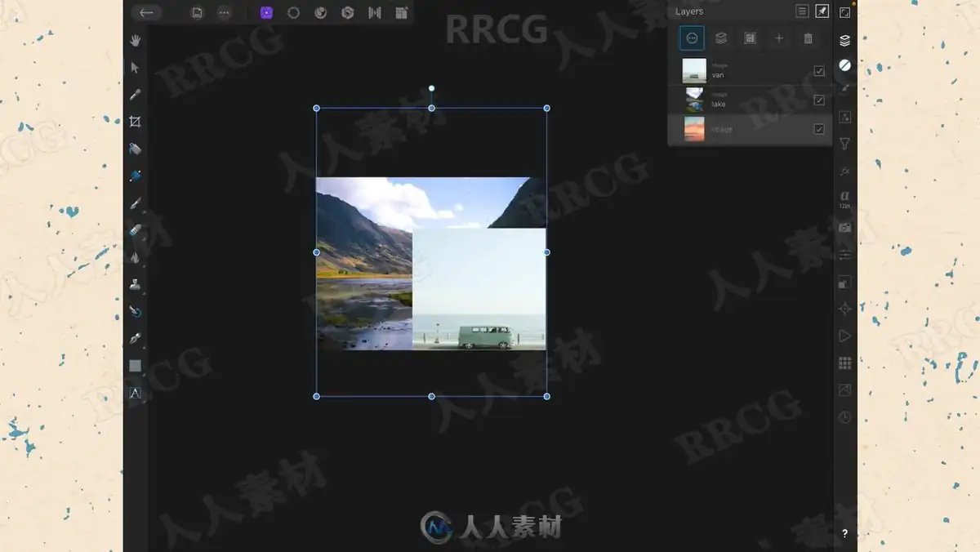This screenshot has width=980, height=552.
Task: Open the Layers studio icon
Action: click(845, 40)
